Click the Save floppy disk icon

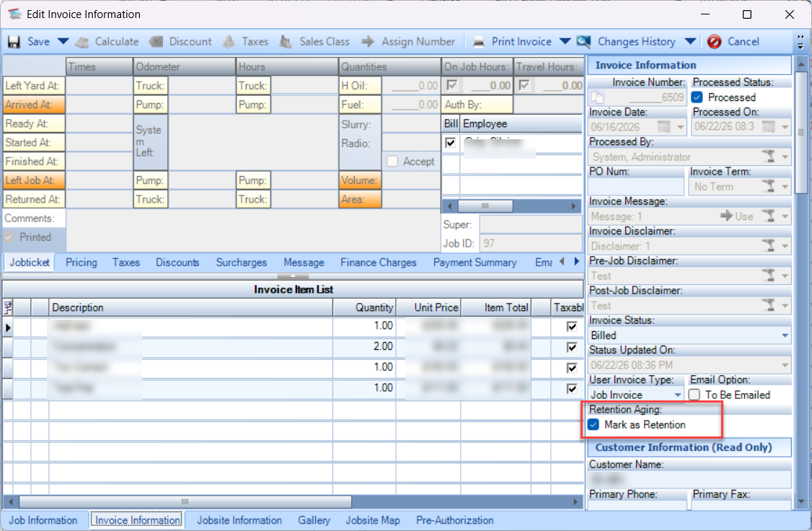14,42
